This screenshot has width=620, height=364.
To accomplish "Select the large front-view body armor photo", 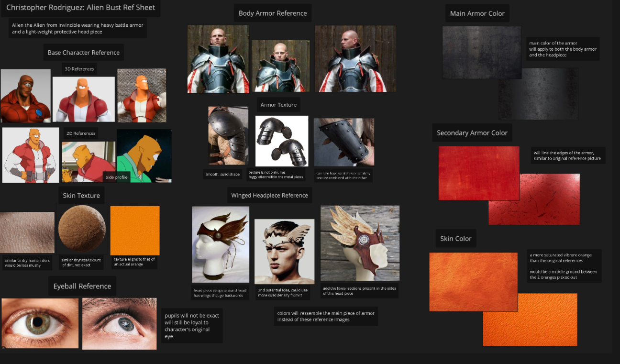I will pyautogui.click(x=218, y=59).
